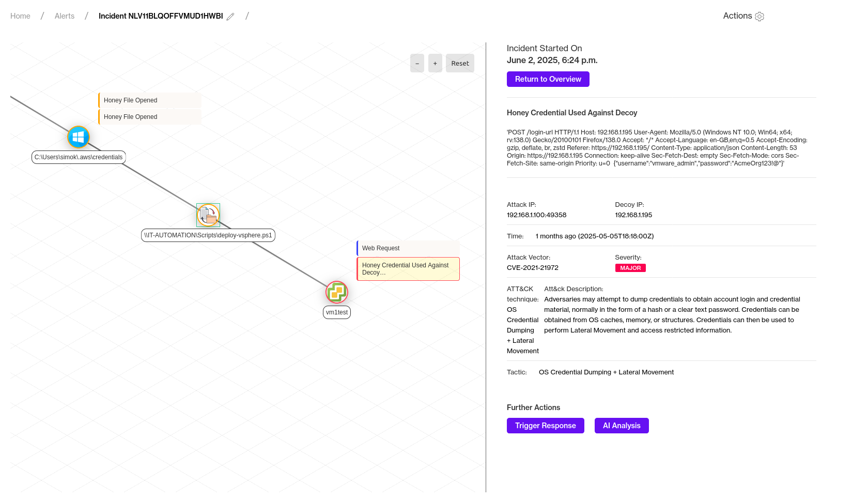Select the Windows host node on the graph
Viewport: 868px width, 498px height.
tap(78, 137)
